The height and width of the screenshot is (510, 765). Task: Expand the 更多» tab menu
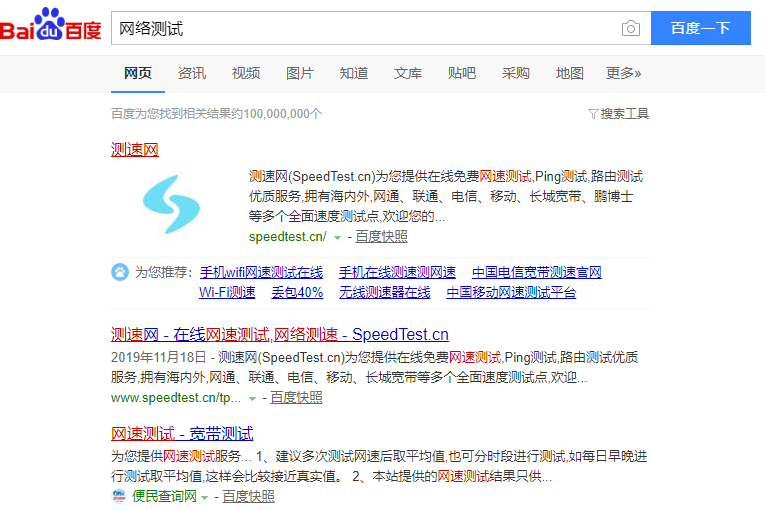(x=624, y=73)
